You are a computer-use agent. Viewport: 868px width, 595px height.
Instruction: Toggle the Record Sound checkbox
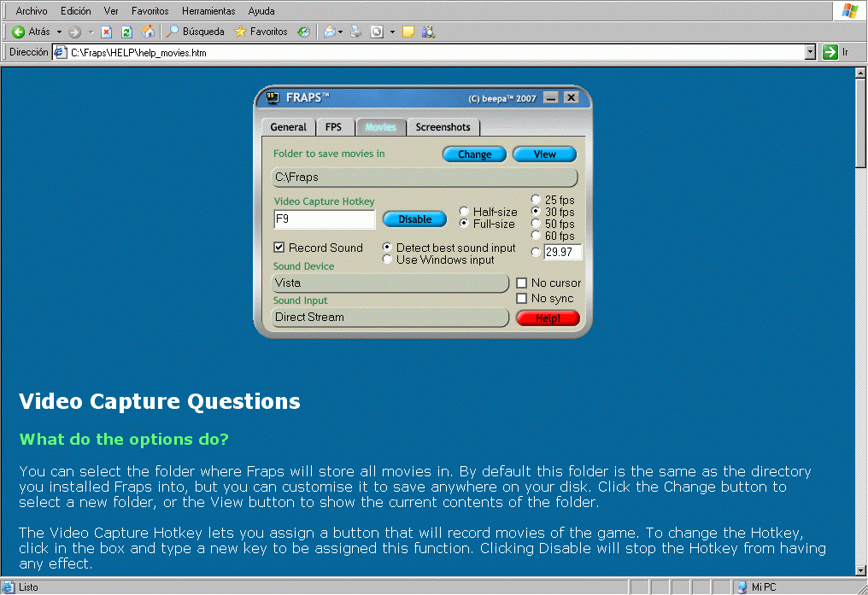(279, 248)
